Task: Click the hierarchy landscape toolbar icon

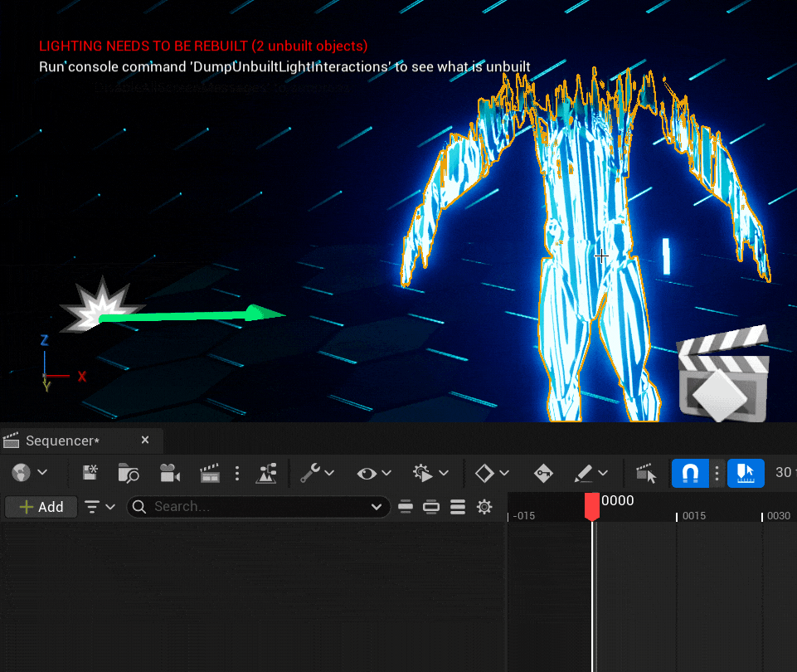Action: [x=266, y=473]
